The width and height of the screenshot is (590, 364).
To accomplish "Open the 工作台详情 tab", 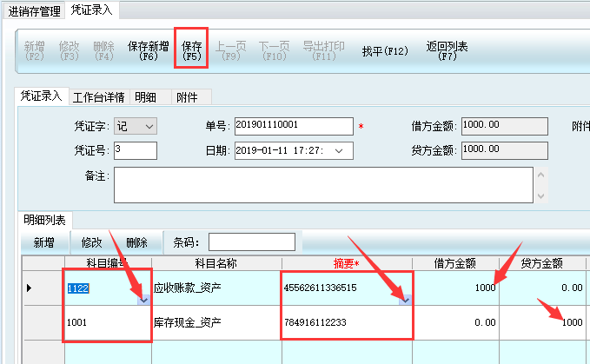I will 98,97.
